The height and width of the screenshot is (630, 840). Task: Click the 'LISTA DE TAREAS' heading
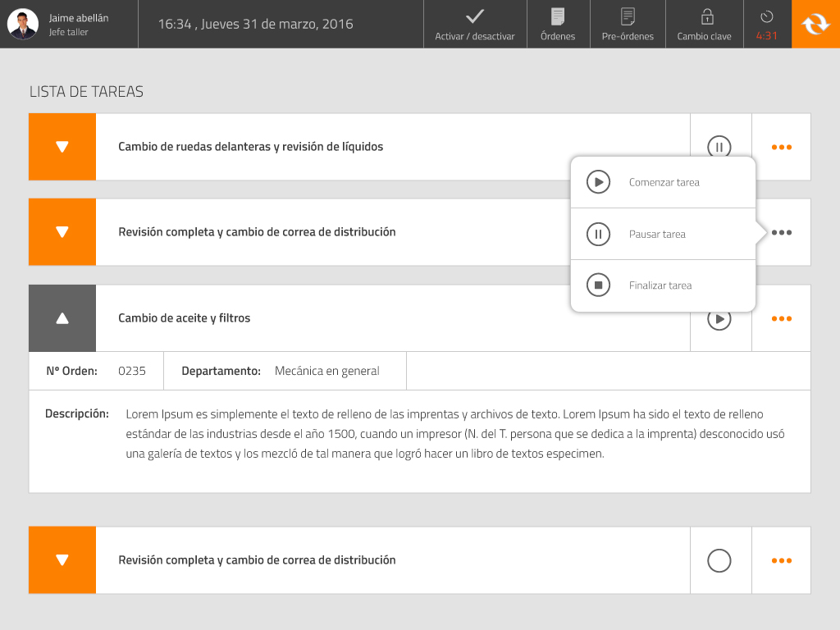(86, 92)
